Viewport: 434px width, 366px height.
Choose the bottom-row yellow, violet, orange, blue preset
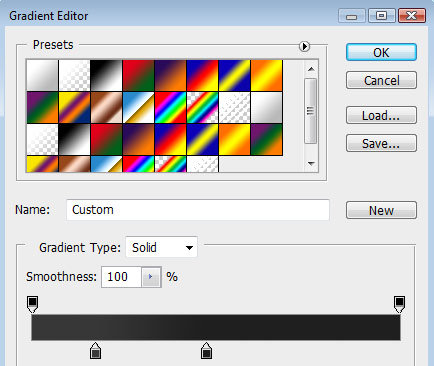click(42, 164)
